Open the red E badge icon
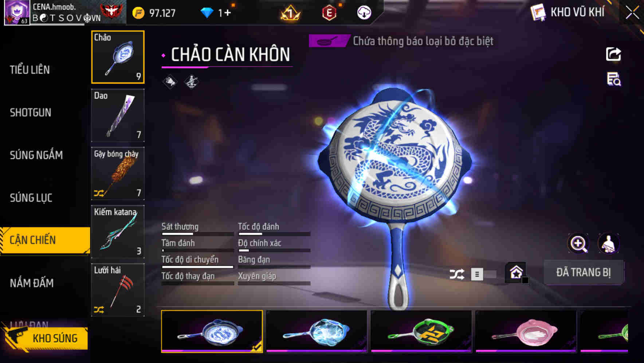Image resolution: width=644 pixels, height=363 pixels. 329,13
